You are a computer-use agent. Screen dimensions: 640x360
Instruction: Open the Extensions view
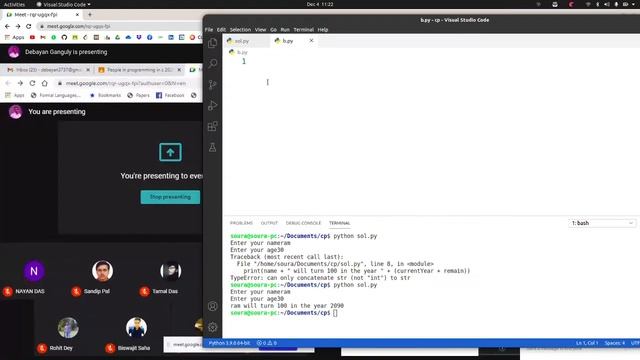pyautogui.click(x=213, y=126)
